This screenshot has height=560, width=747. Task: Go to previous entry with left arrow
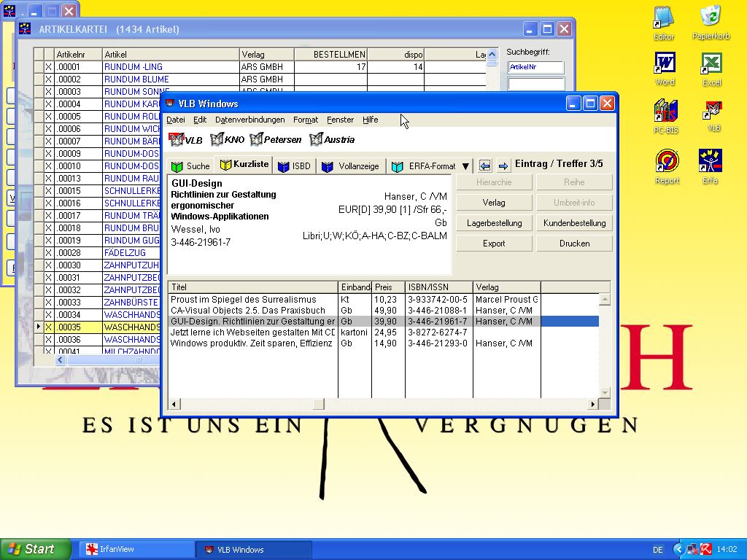(x=485, y=166)
